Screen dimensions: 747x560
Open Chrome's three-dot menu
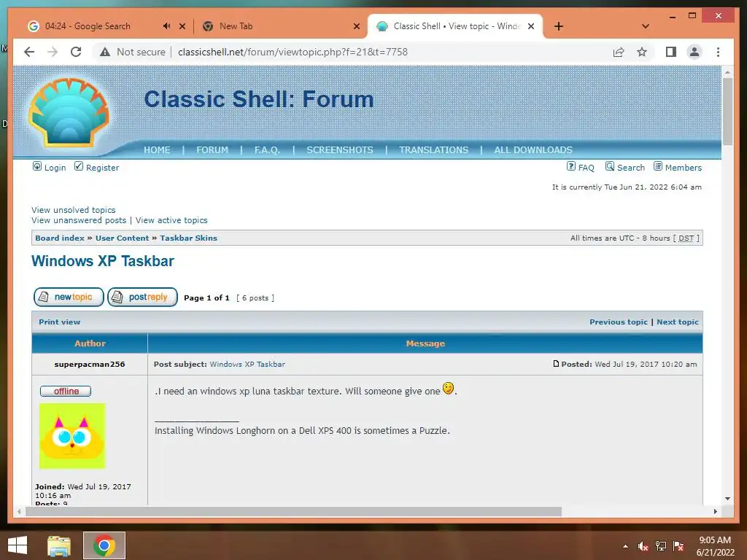point(718,52)
